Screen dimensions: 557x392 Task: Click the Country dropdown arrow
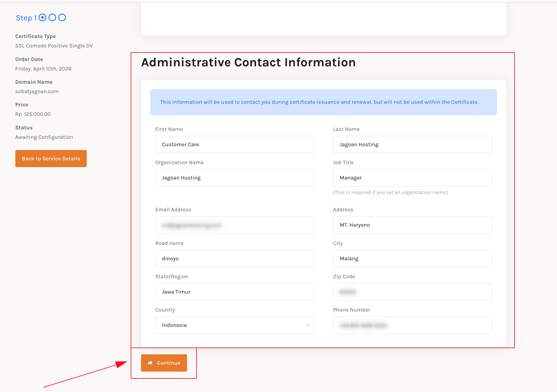(308, 325)
